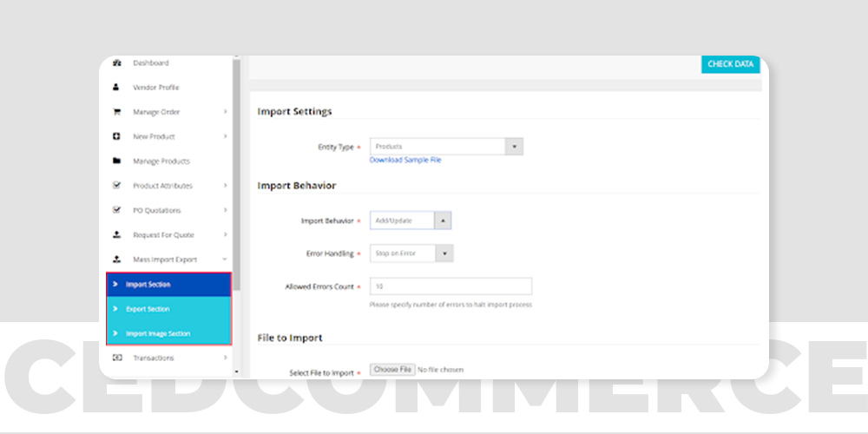Image resolution: width=868 pixels, height=434 pixels.
Task: Expand the Manage Order submenu chevron
Action: pyautogui.click(x=226, y=112)
